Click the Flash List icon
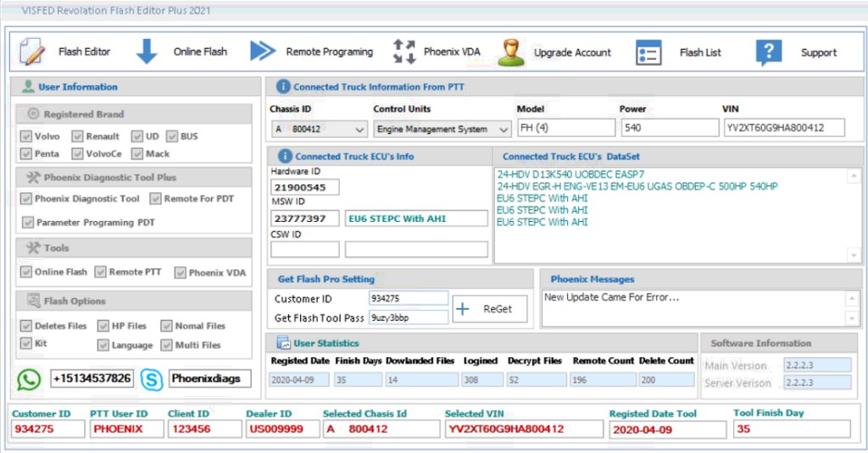 648,52
